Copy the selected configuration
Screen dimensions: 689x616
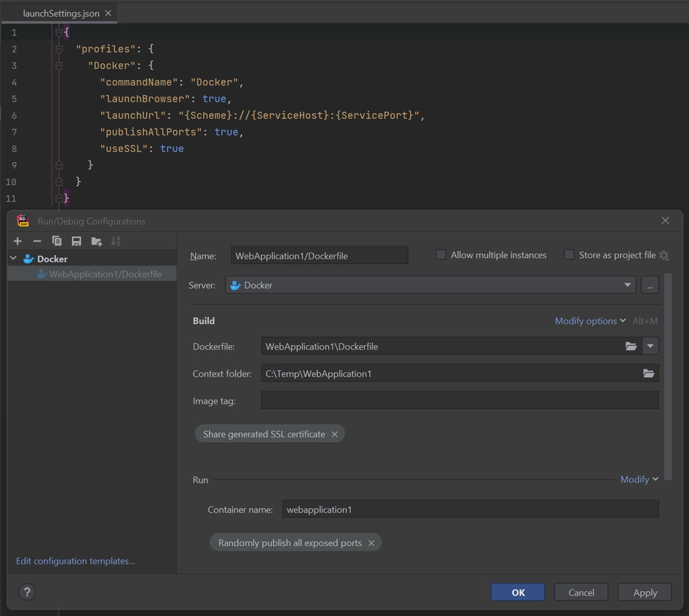click(57, 241)
